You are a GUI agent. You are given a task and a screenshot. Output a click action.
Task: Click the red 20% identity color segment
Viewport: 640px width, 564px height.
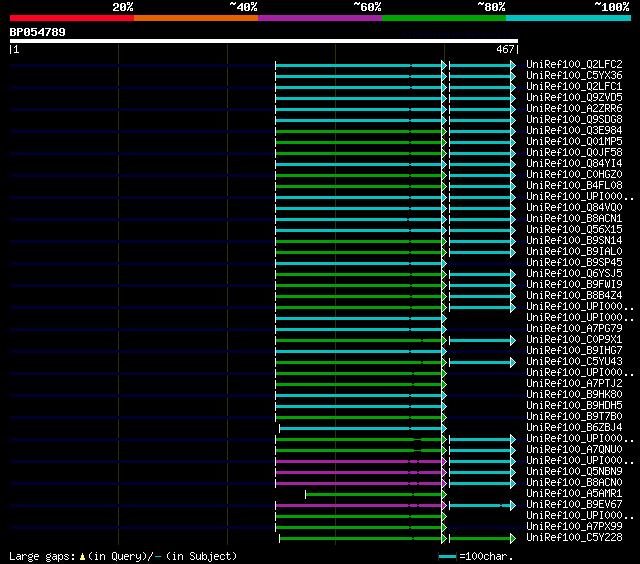[72, 18]
